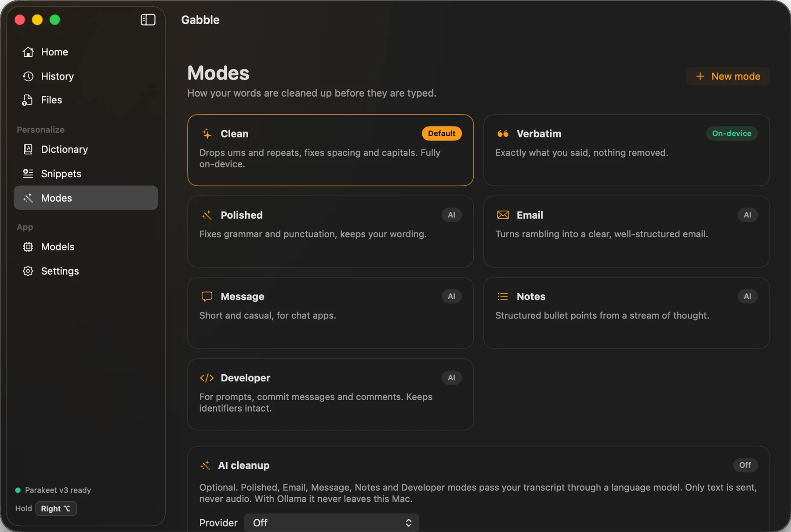
Task: Open the Provider dropdown set to Off
Action: (x=331, y=523)
